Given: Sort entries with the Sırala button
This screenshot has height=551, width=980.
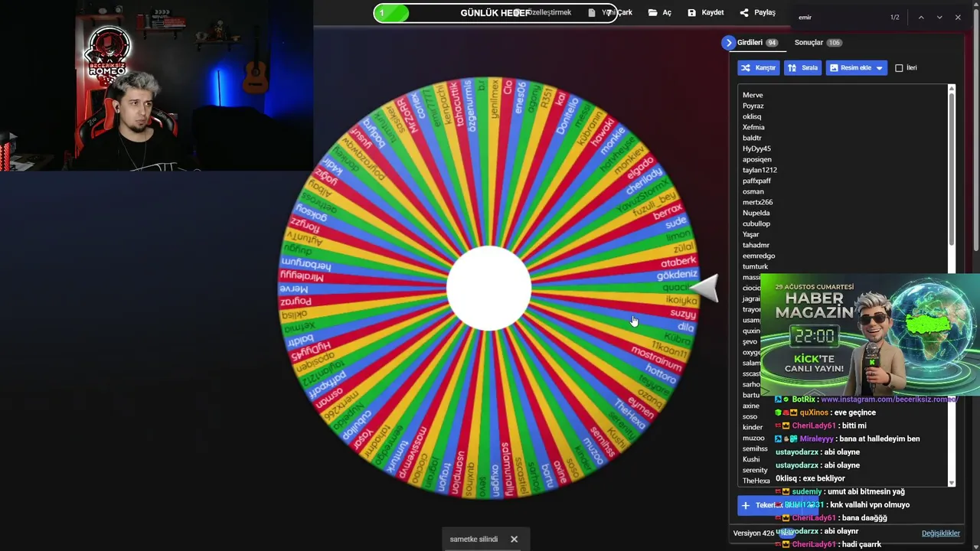Looking at the screenshot, I should 802,68.
